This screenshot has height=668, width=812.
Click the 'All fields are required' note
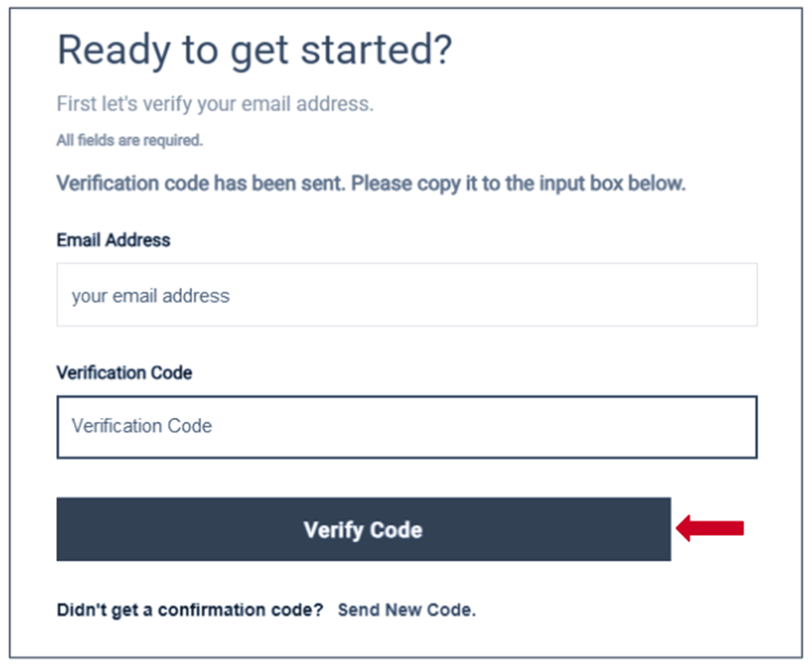coord(129,141)
